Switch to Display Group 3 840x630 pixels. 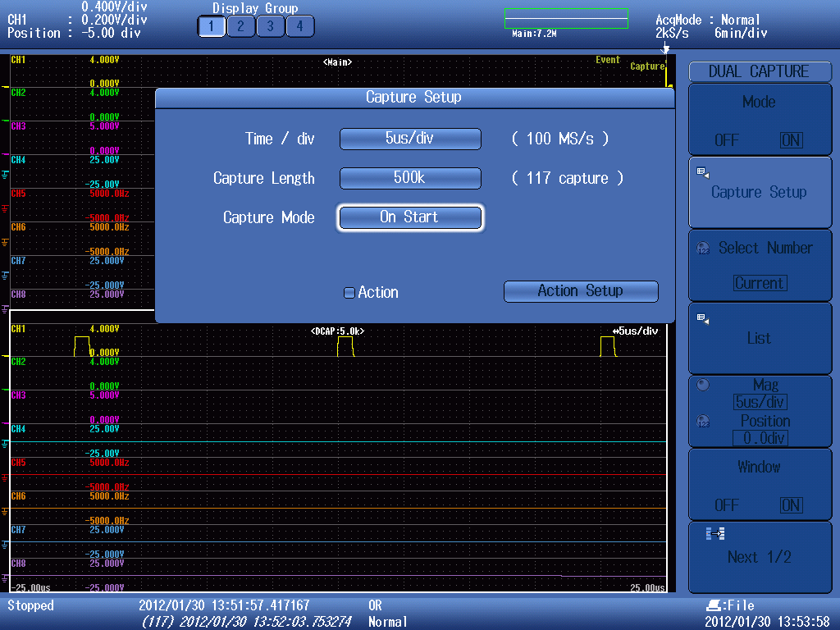pyautogui.click(x=270, y=26)
